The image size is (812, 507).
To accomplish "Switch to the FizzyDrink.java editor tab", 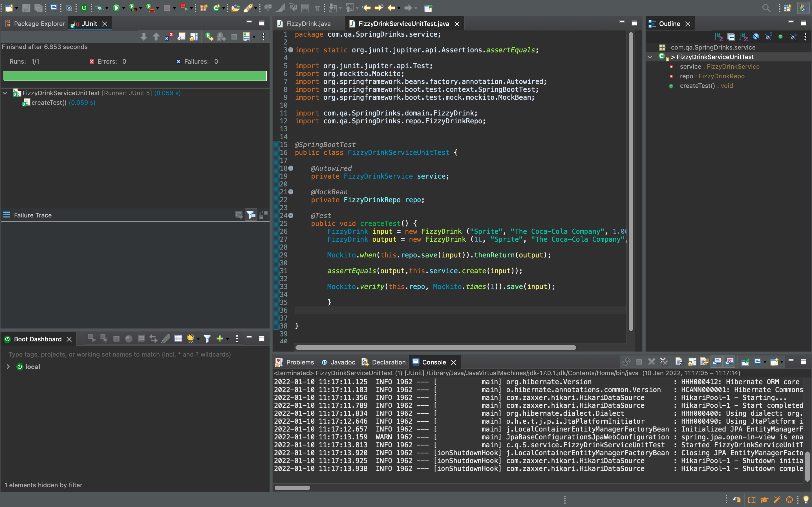I will (x=308, y=24).
